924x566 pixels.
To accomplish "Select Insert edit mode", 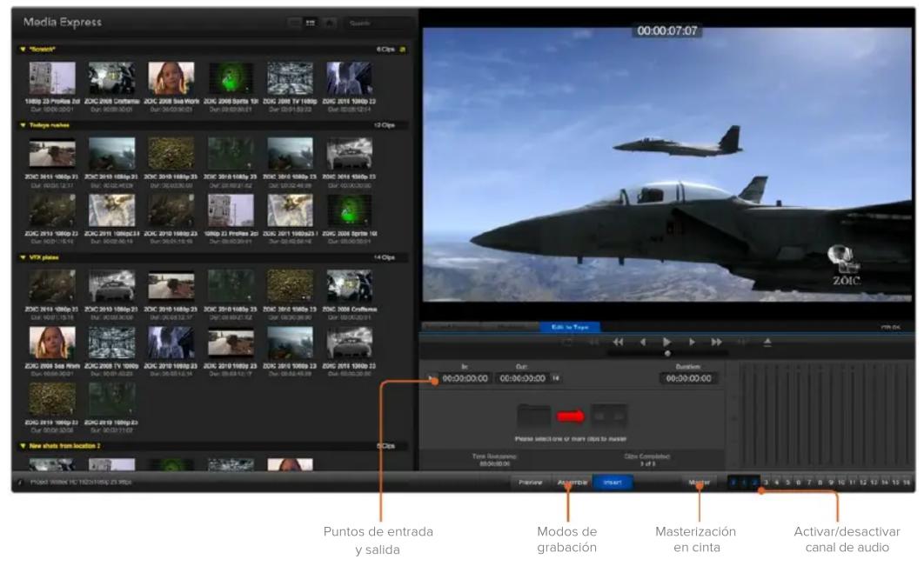I will [x=613, y=483].
